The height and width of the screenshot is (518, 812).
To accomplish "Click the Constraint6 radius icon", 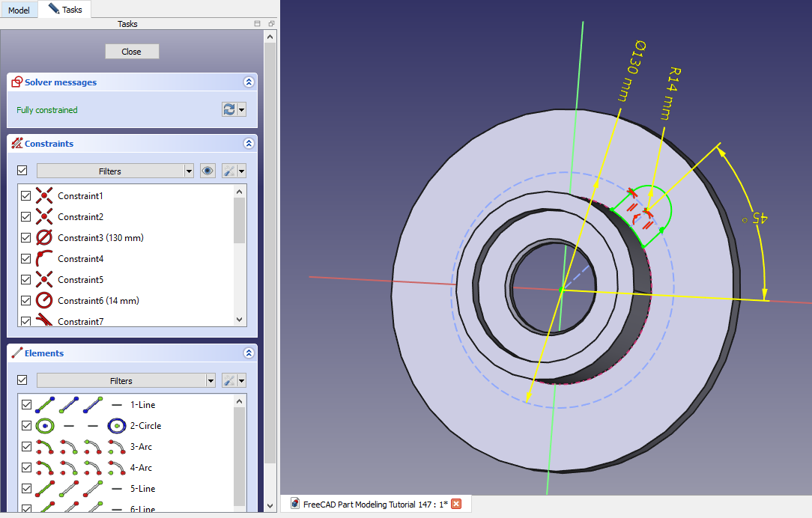I will point(45,301).
